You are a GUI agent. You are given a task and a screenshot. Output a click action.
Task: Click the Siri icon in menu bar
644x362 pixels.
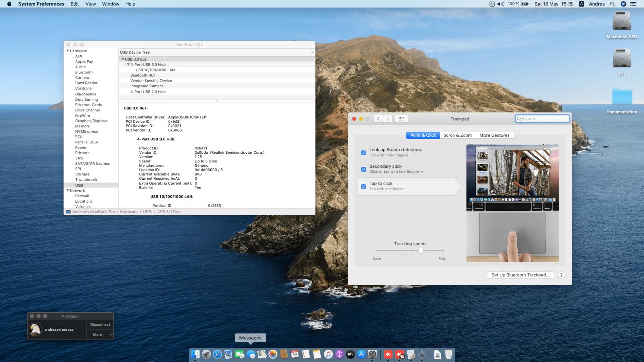[x=623, y=4]
